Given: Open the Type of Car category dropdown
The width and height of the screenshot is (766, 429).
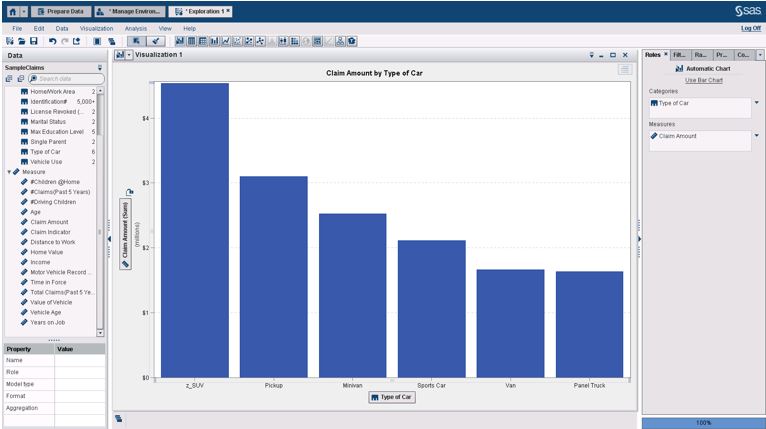Looking at the screenshot, I should pyautogui.click(x=756, y=103).
